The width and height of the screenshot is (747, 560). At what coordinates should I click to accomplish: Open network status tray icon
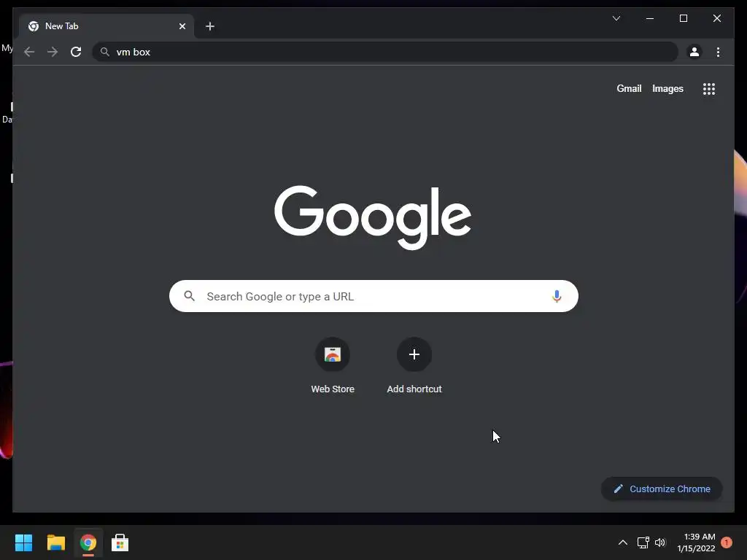[x=643, y=542]
